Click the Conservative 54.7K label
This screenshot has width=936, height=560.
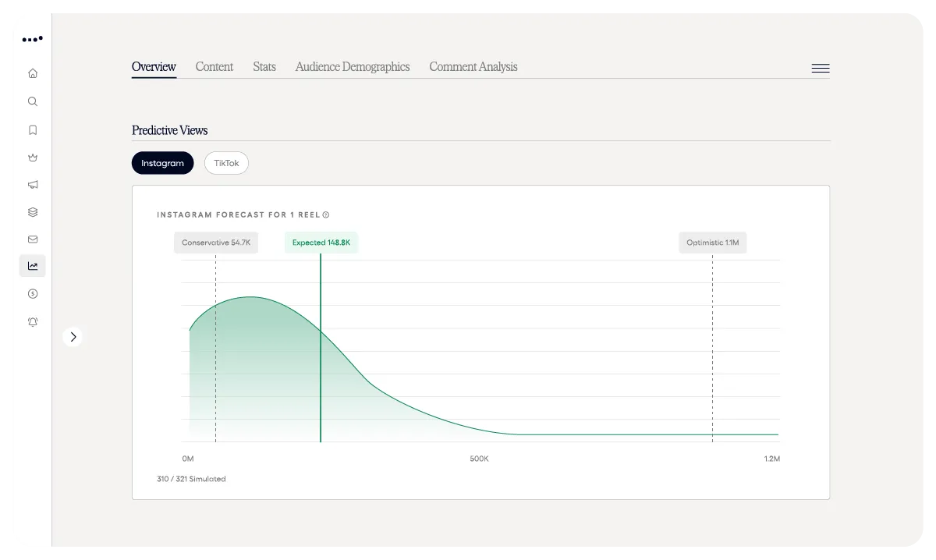click(216, 243)
